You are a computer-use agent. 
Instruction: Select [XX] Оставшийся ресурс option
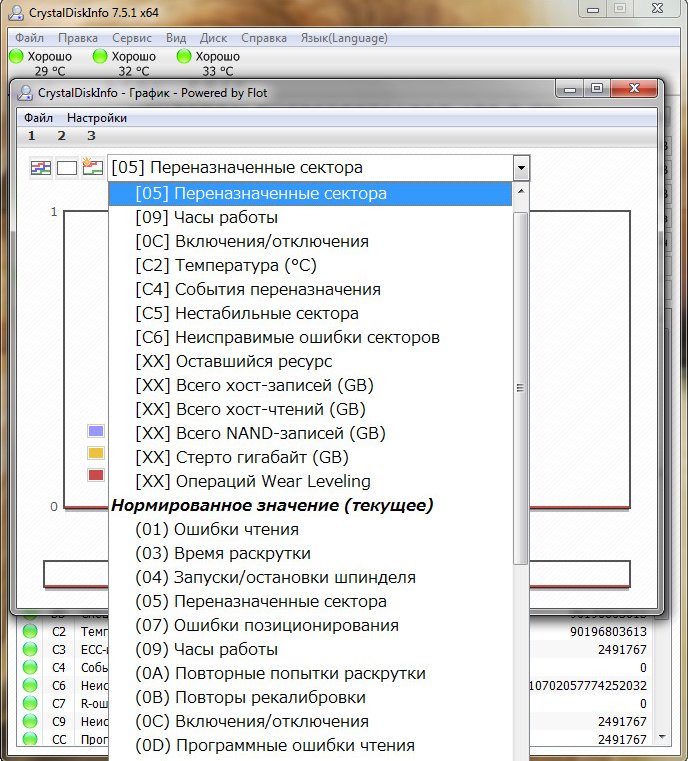pyautogui.click(x=311, y=362)
